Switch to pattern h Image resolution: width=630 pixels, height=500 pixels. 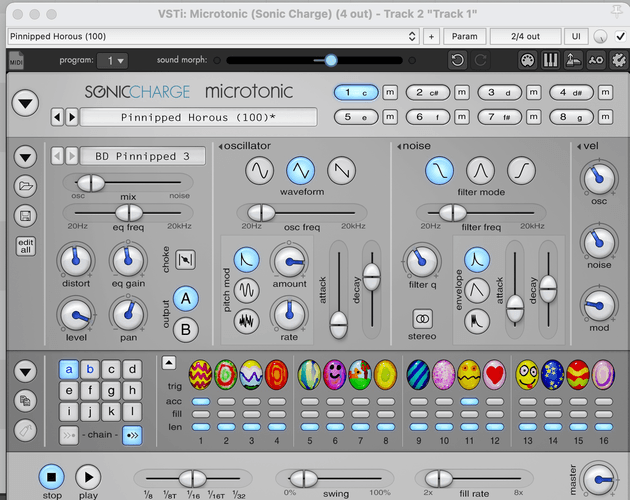click(132, 390)
